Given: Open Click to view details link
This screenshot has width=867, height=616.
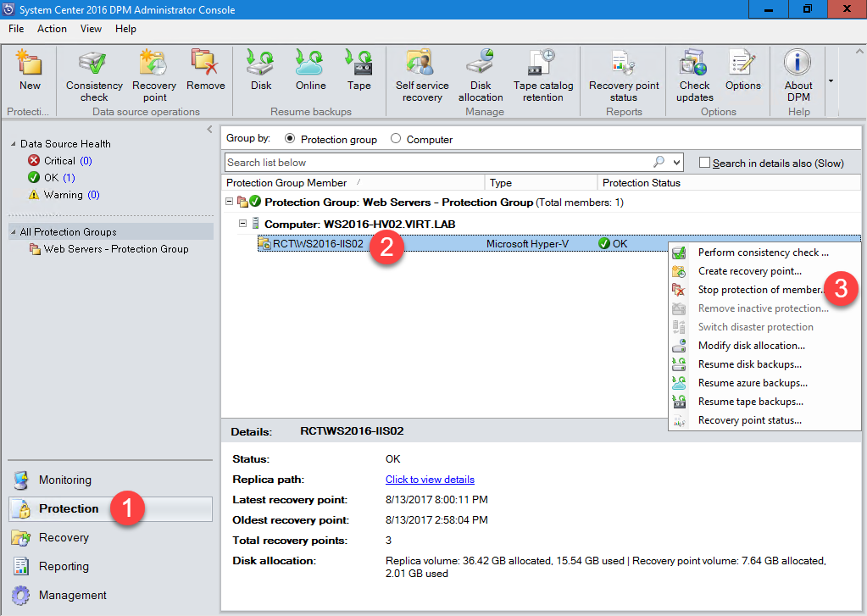Looking at the screenshot, I should point(430,480).
